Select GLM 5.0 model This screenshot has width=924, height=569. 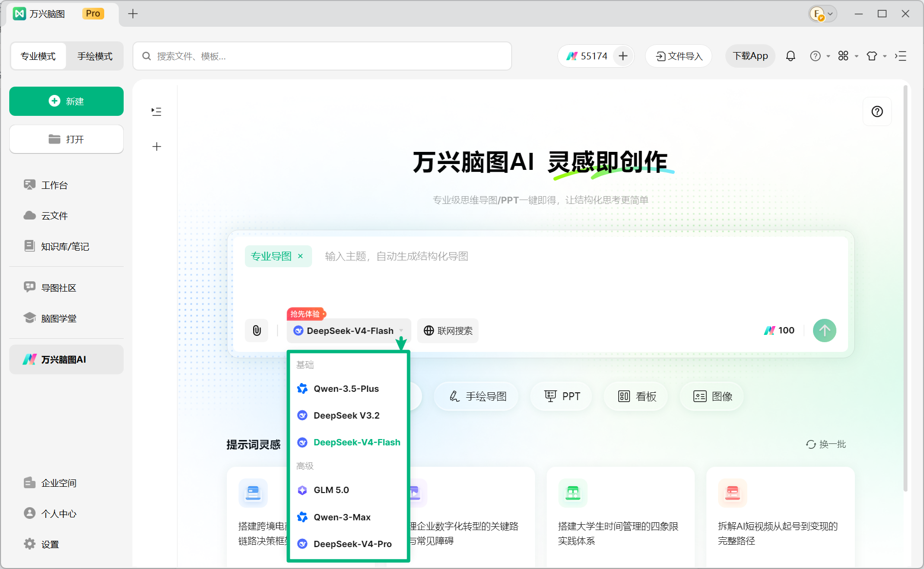(348, 490)
